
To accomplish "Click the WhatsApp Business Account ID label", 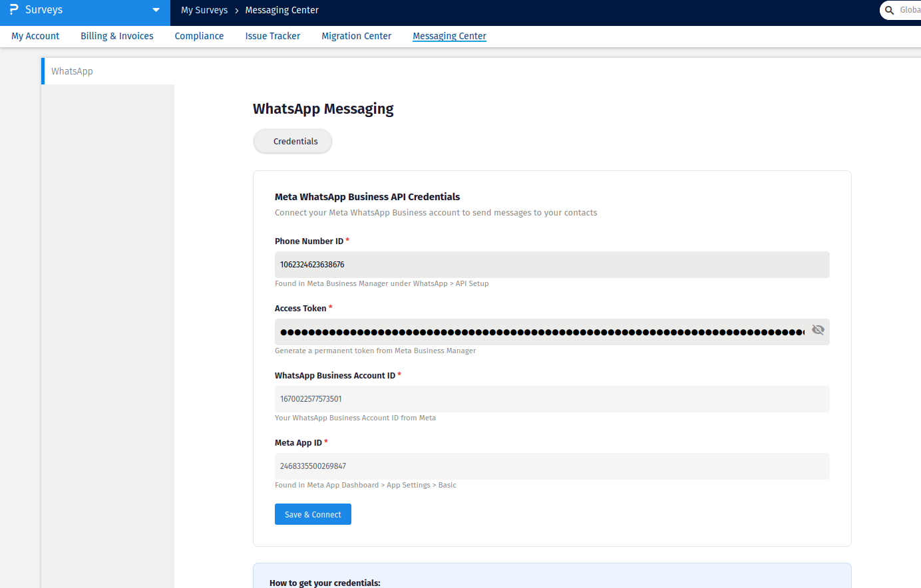I will point(335,376).
